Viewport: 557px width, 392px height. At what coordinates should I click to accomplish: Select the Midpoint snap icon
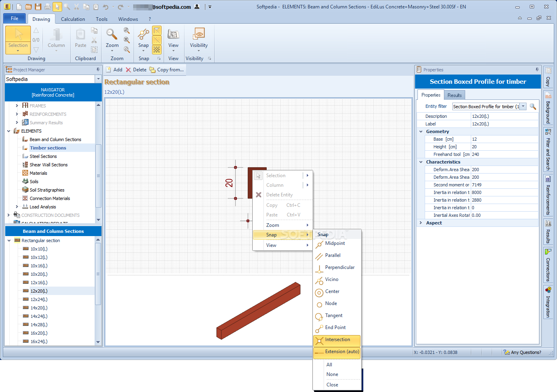(x=319, y=244)
